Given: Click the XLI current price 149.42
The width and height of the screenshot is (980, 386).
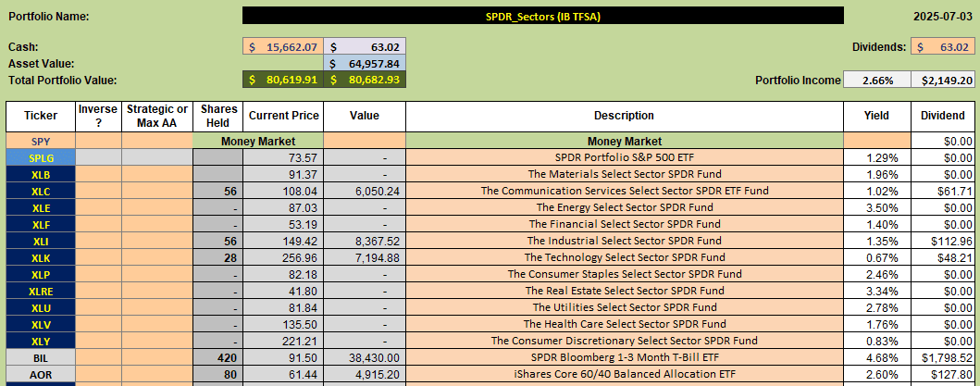Looking at the screenshot, I should [x=283, y=241].
